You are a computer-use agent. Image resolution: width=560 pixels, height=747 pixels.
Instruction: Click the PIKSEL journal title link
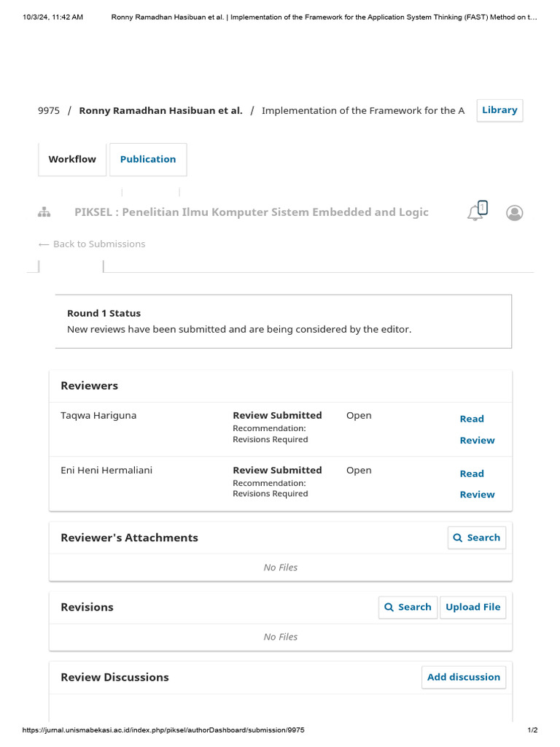252,212
